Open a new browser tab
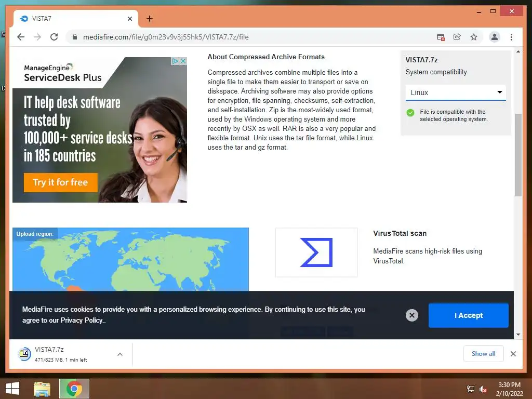The image size is (532, 399). coord(150,19)
